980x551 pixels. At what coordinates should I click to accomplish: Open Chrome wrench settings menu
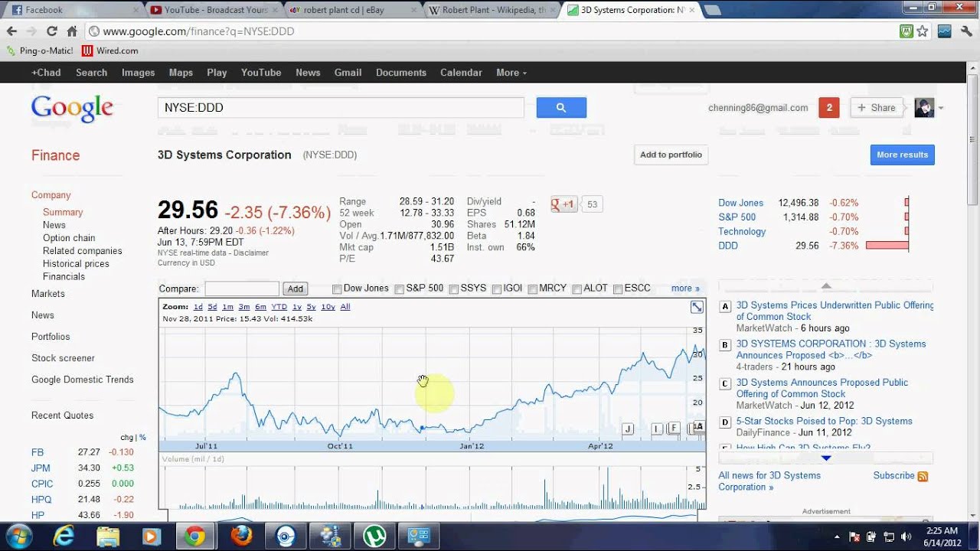coord(965,31)
